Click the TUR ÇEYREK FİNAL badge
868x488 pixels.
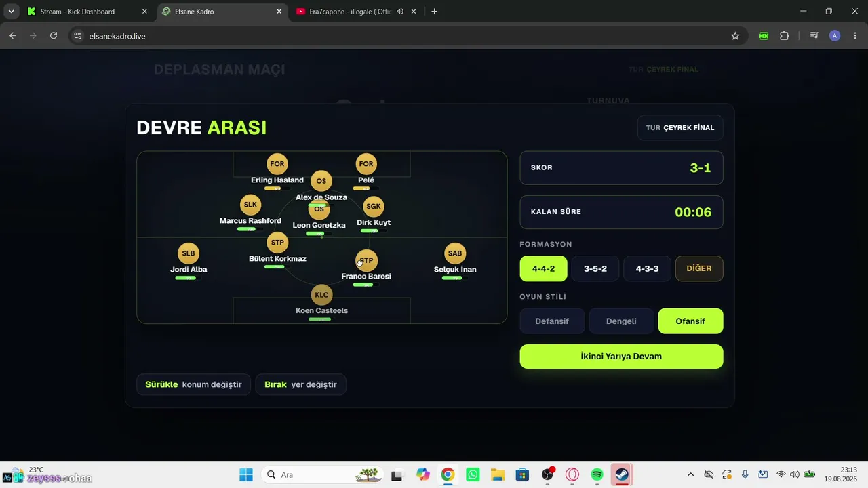point(680,127)
